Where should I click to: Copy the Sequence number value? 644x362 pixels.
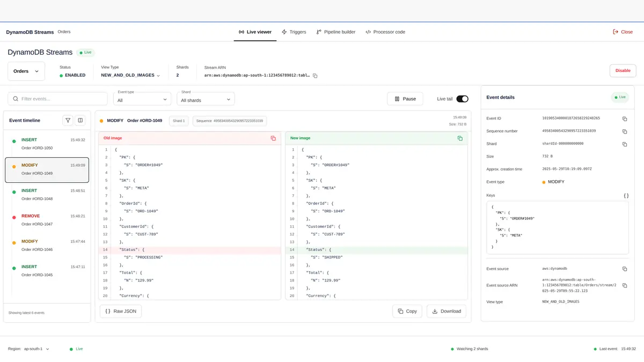point(625,131)
